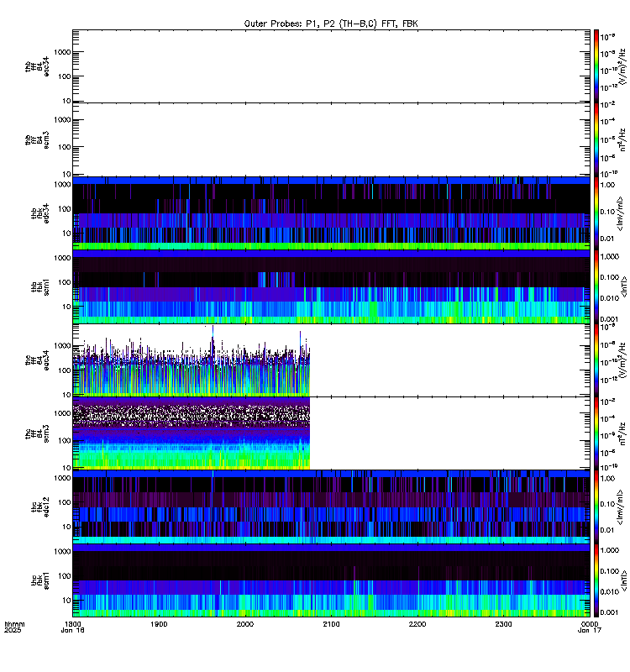Image resolution: width=630 pixels, height=672 pixels.
Task: Click the <|mV/m|> unit label of thc fbk edc12
Action: [x=620, y=508]
